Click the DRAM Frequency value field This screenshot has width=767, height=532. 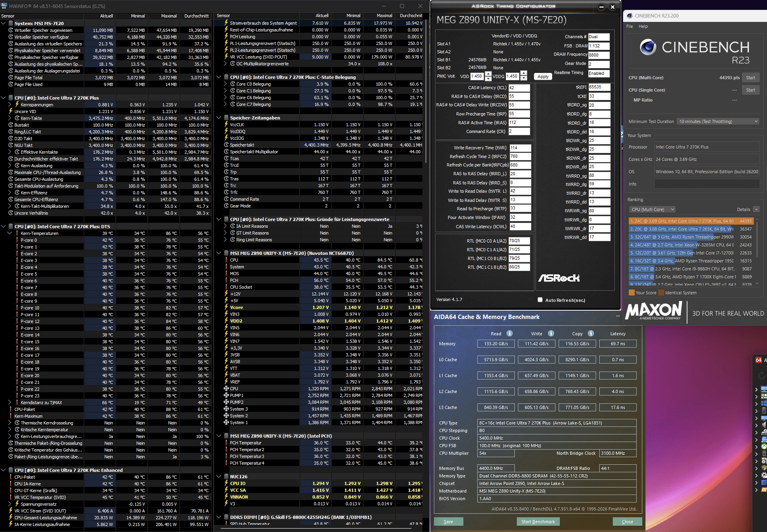point(598,55)
